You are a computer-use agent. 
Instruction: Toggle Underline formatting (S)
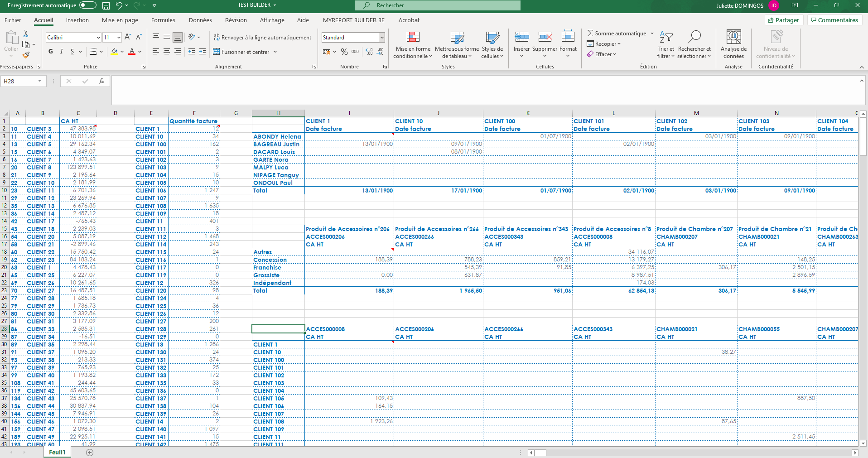[x=72, y=52]
